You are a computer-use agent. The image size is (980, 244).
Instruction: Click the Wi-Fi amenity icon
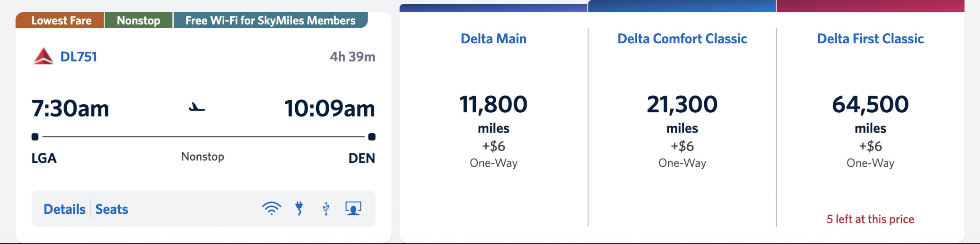click(x=271, y=208)
